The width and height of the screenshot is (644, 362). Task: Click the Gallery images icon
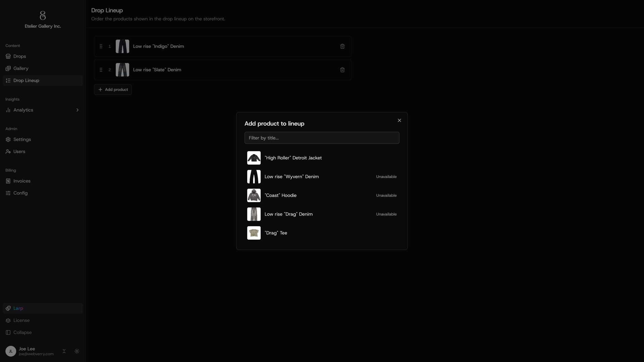click(8, 68)
